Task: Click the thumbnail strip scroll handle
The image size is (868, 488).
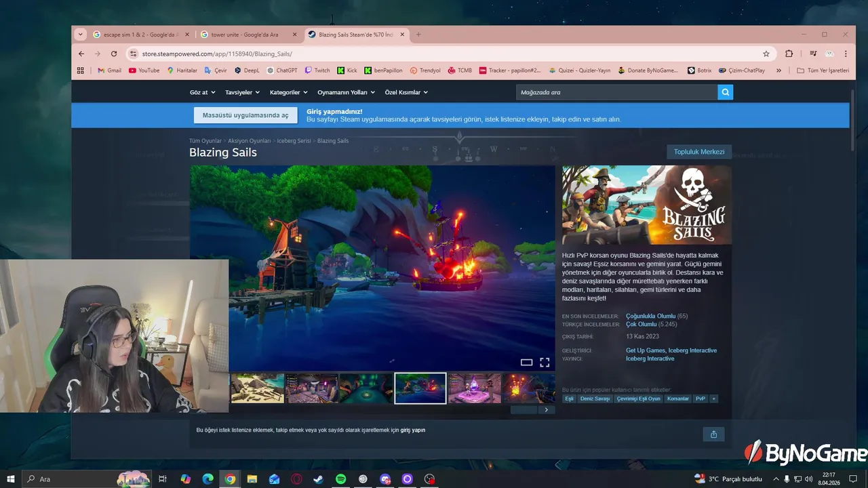Action: coord(524,409)
